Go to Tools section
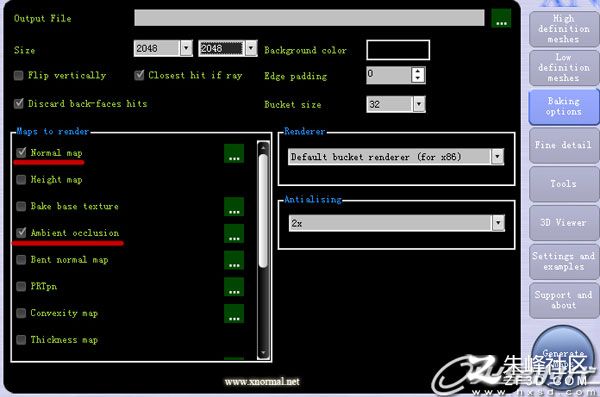 [x=563, y=184]
